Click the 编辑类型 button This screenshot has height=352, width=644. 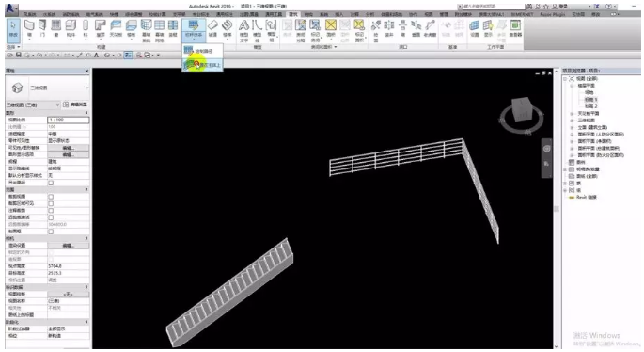click(x=76, y=104)
